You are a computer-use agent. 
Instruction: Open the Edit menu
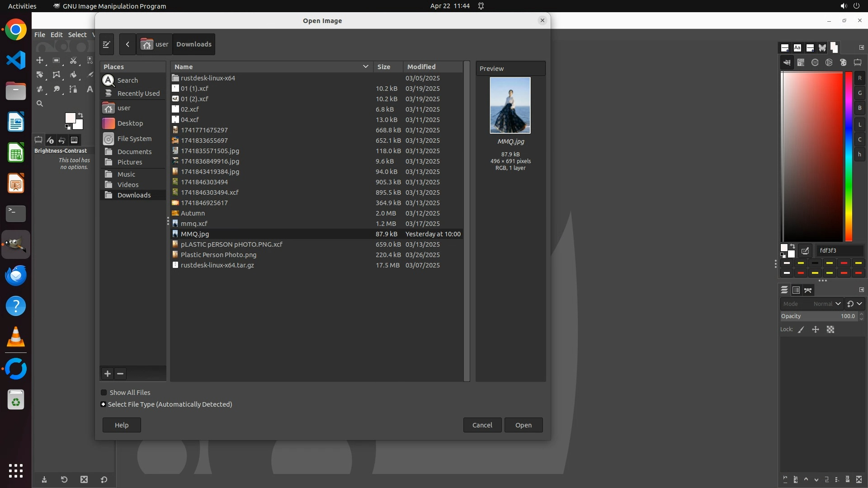[57, 35]
